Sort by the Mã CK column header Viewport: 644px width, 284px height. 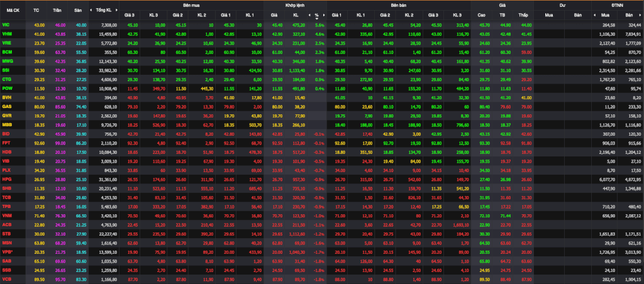coord(13,10)
